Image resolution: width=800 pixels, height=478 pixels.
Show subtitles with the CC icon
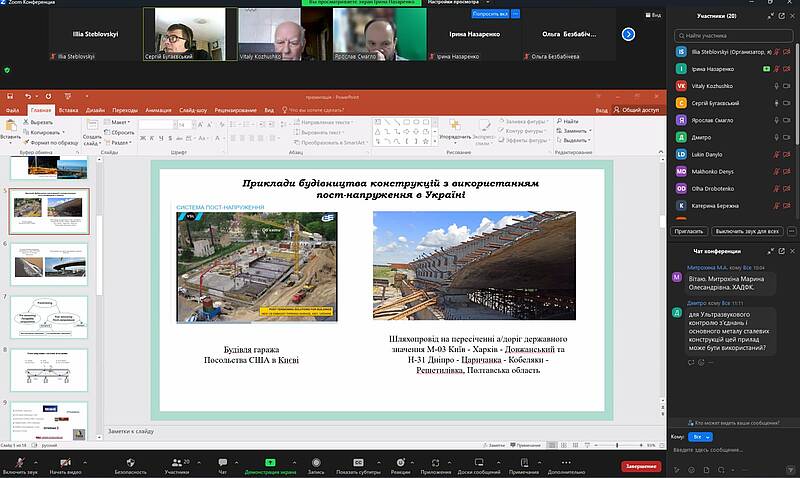[358, 462]
